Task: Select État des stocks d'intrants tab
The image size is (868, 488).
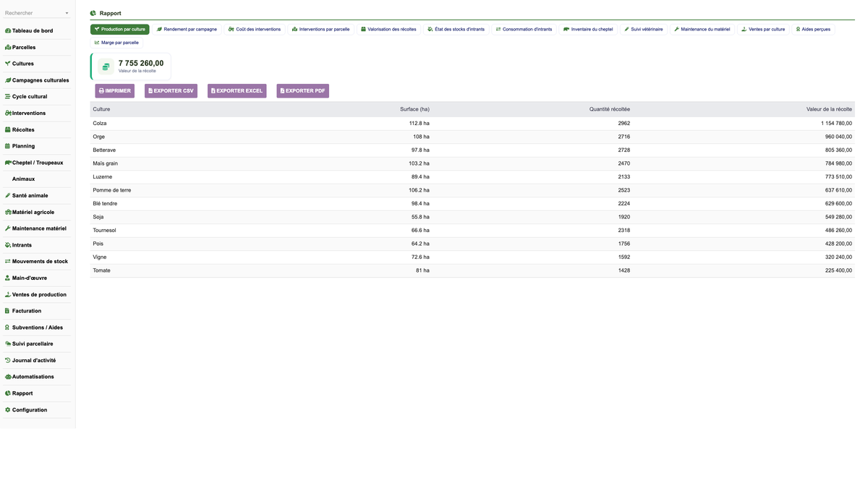Action: coord(456,30)
